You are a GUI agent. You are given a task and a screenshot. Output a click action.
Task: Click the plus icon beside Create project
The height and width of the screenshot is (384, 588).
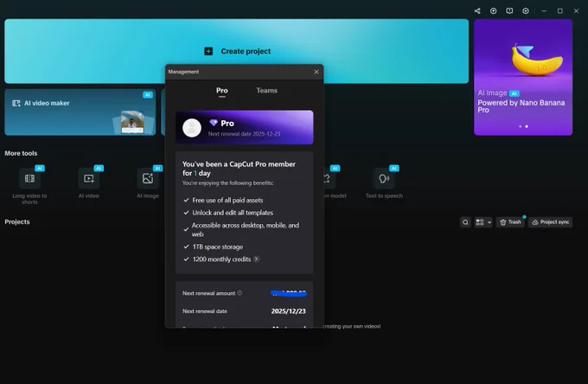pyautogui.click(x=208, y=51)
